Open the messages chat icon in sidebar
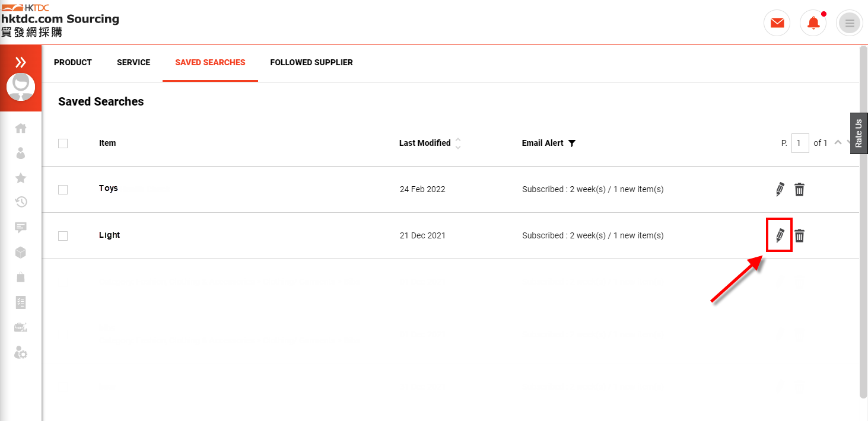868x421 pixels. pyautogui.click(x=21, y=227)
